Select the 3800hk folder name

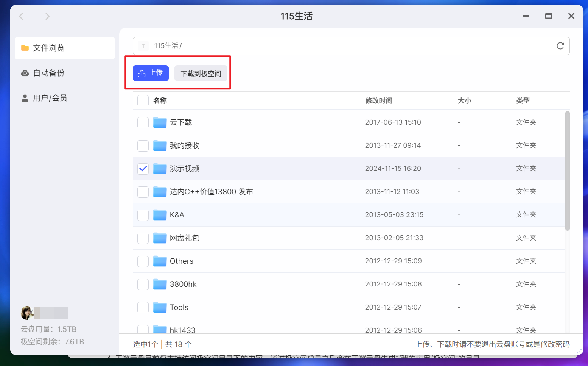[183, 284]
